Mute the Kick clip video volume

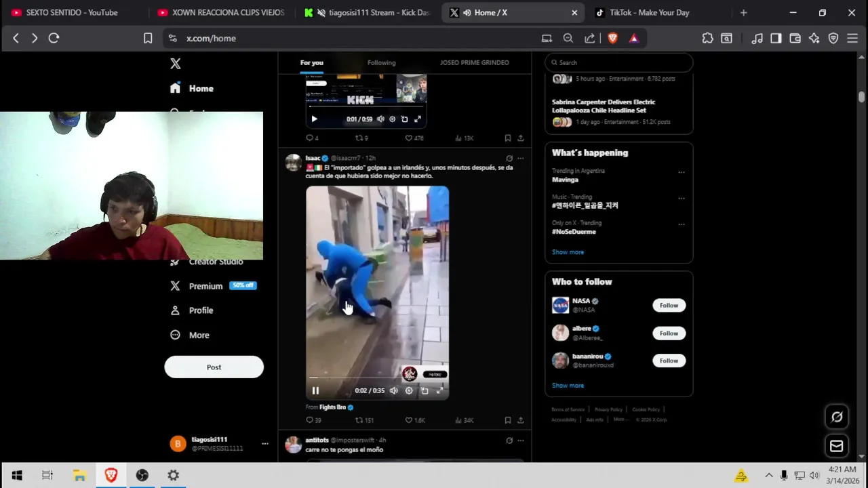380,119
